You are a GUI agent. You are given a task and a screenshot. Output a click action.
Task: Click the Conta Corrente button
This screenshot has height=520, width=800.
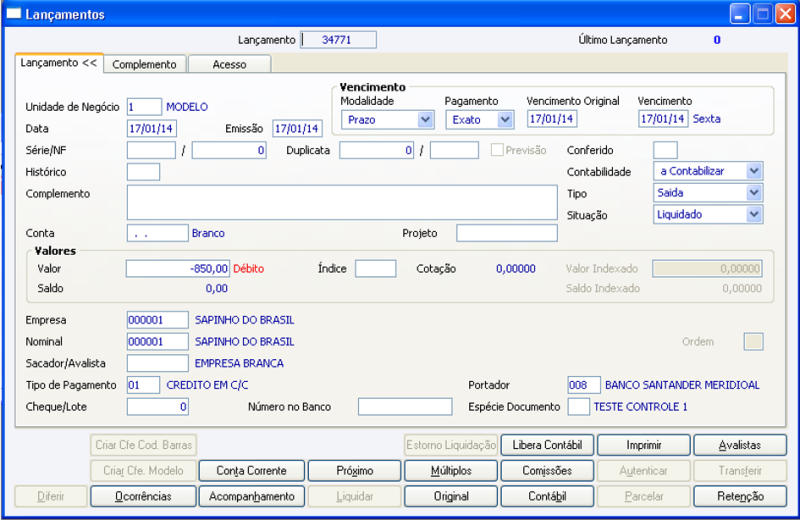coord(252,471)
